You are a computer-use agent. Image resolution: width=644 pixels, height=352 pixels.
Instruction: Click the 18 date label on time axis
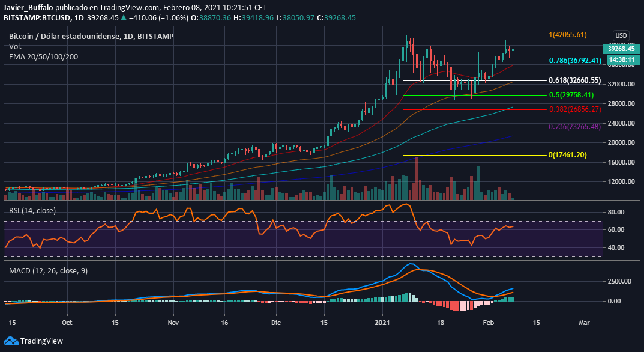441,323
